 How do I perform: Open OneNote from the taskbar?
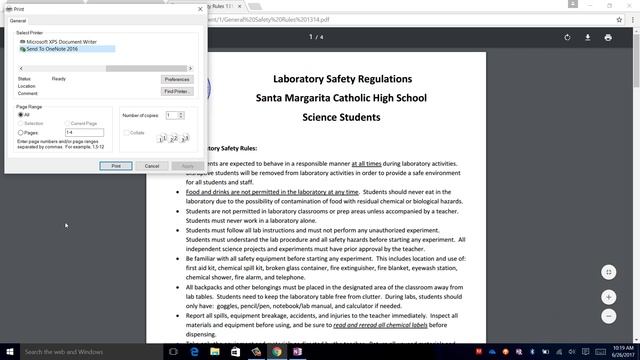pos(297,352)
